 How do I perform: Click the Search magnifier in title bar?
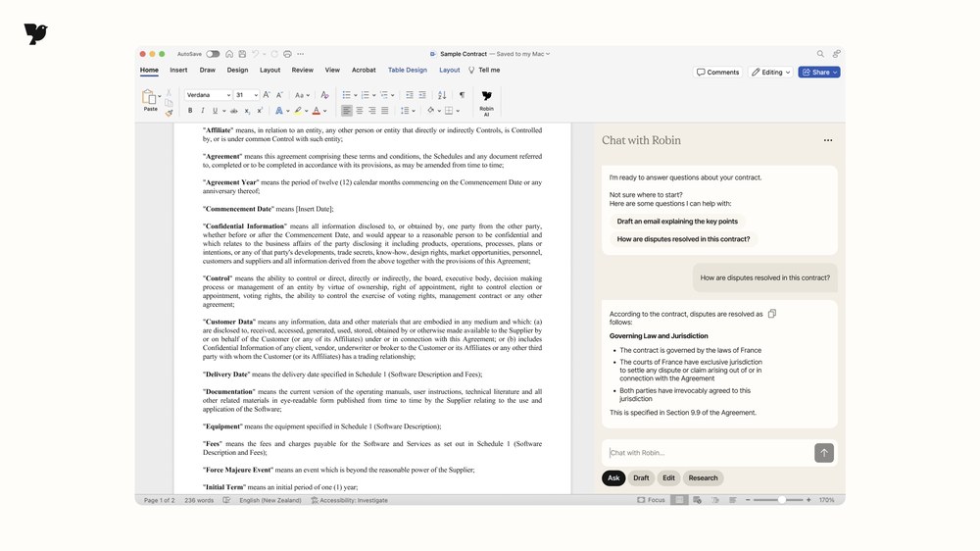point(820,54)
